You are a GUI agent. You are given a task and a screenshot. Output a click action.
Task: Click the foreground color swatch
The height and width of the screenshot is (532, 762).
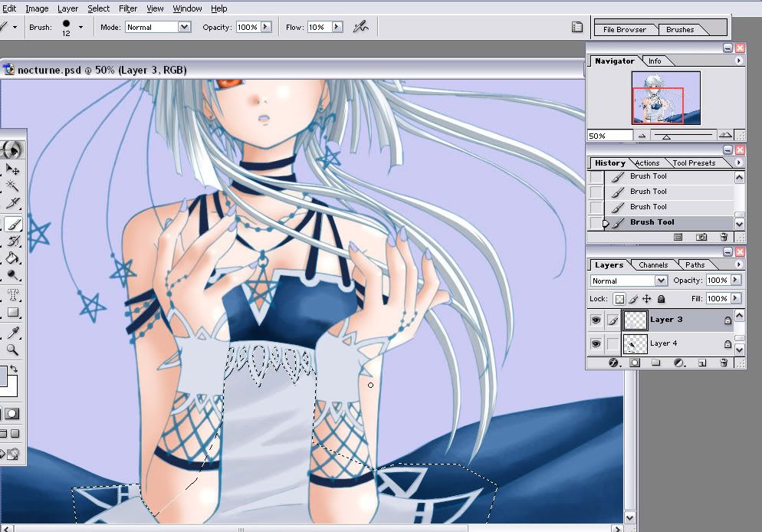pos(3,376)
